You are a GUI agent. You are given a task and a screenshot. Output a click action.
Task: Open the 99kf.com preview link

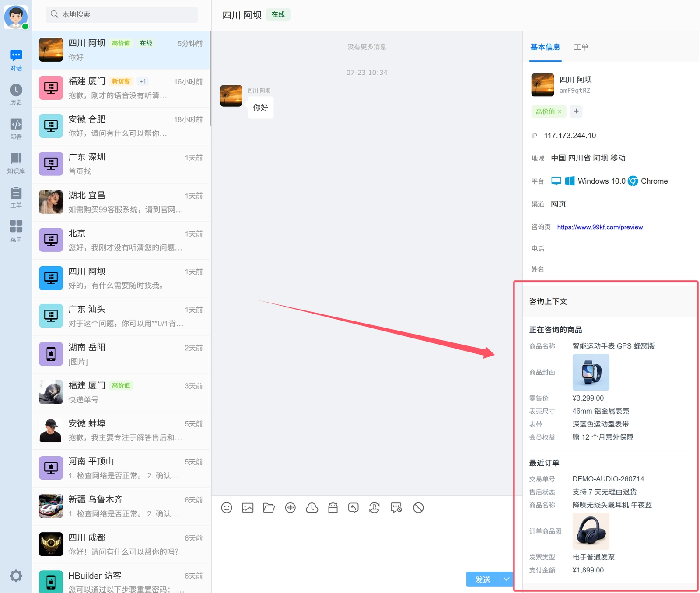click(600, 227)
